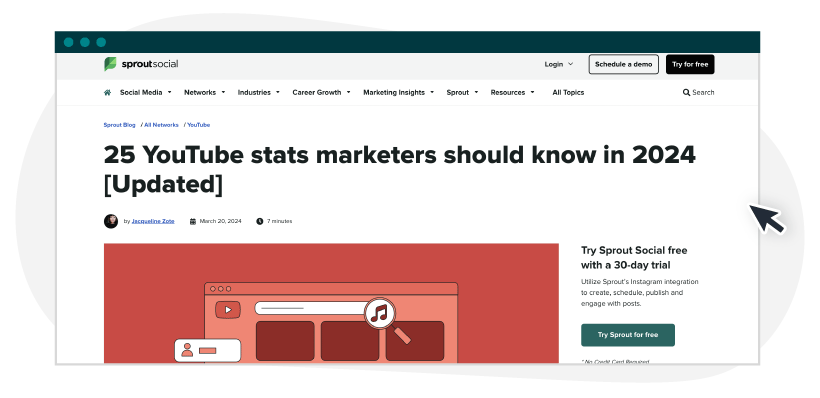Click the article headline about 25 YouTube stats
Screen dimensions: 820x398
(x=400, y=169)
